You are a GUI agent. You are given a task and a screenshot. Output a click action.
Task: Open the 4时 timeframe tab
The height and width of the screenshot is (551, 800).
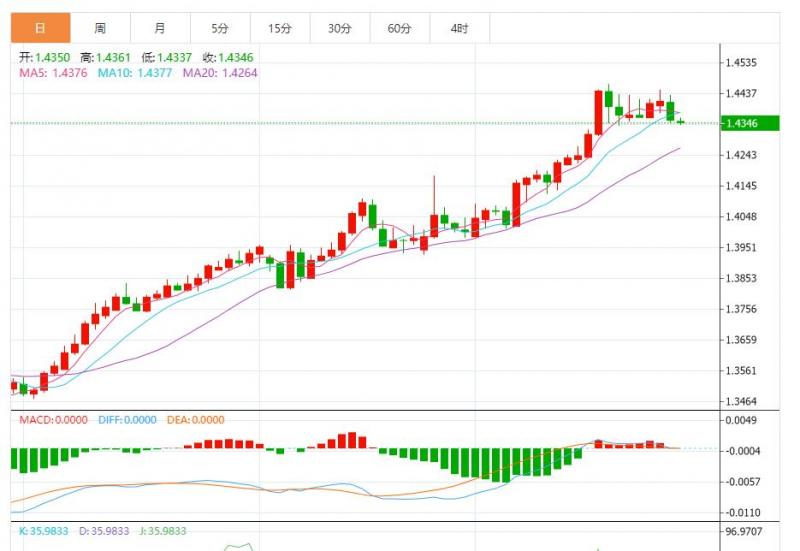click(460, 28)
